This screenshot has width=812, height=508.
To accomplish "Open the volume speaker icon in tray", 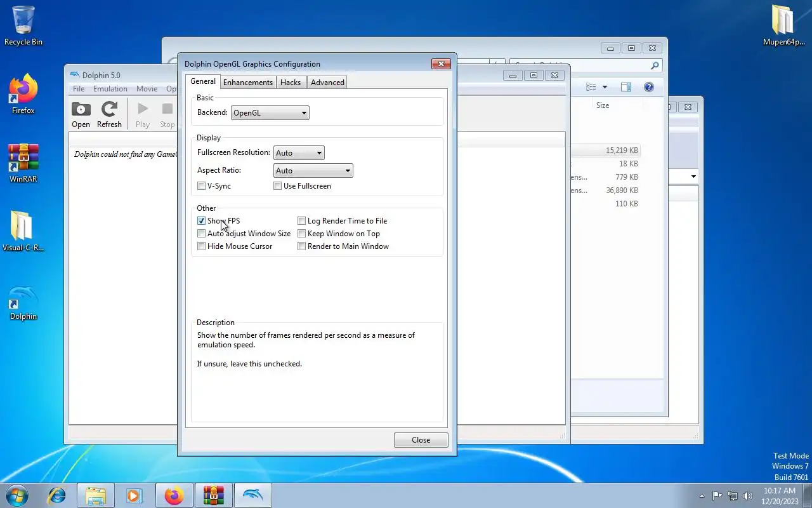I will pyautogui.click(x=748, y=496).
